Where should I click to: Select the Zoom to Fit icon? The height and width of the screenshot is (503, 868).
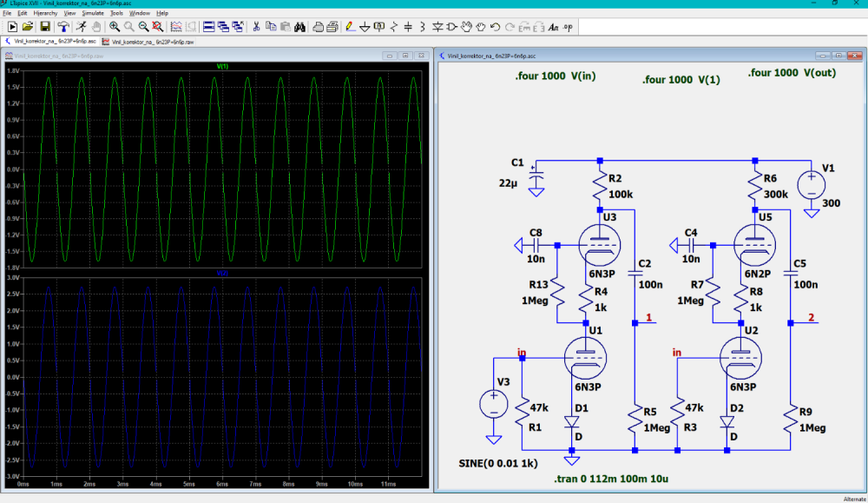click(x=157, y=27)
